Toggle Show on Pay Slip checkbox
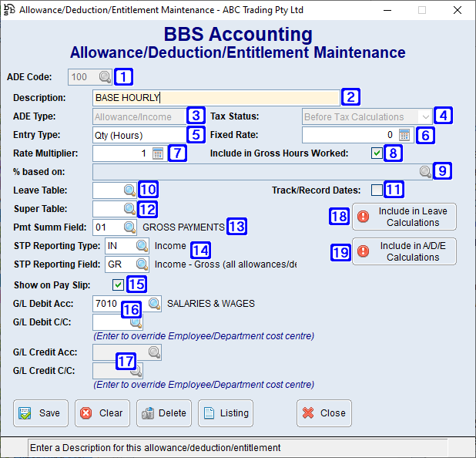This screenshot has height=458, width=476. coord(118,285)
